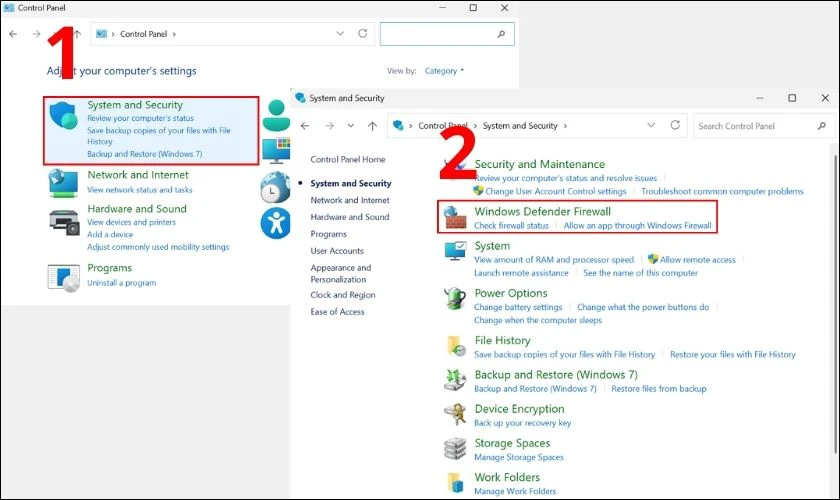The image size is (840, 500).
Task: Select Clock and Region in sidebar
Action: click(x=343, y=295)
